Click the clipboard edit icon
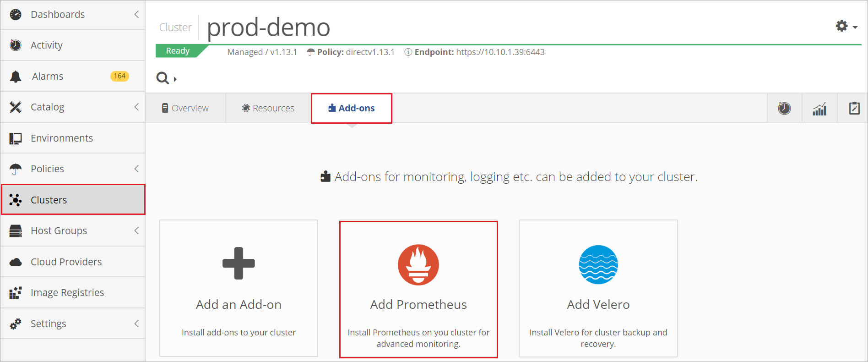Screen dimensions: 868x362 tap(854, 108)
